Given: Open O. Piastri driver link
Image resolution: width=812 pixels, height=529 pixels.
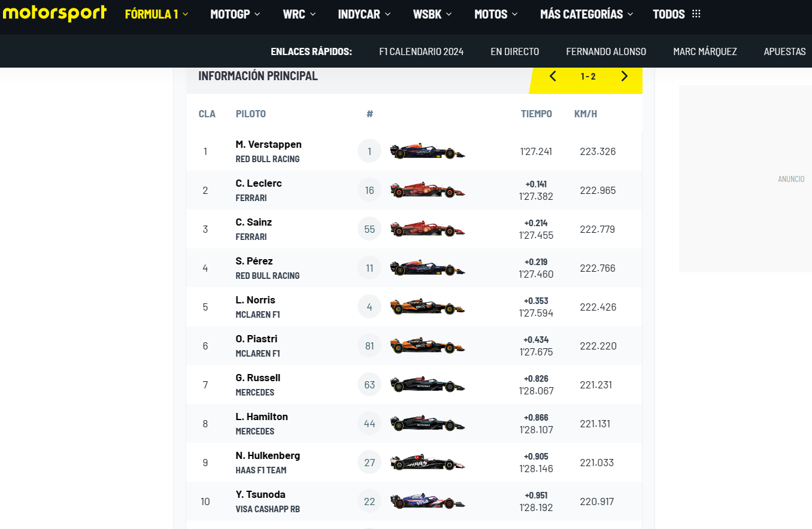Looking at the screenshot, I should pyautogui.click(x=256, y=339).
